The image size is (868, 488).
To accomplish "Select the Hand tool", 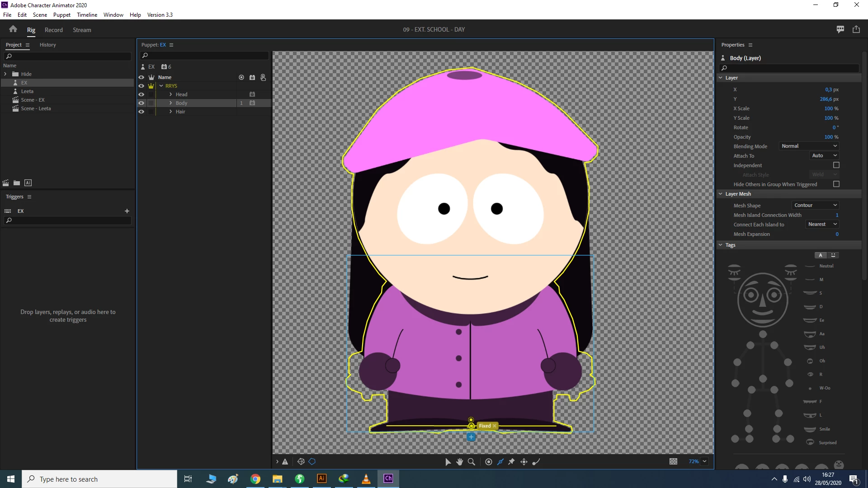I will coord(460,462).
